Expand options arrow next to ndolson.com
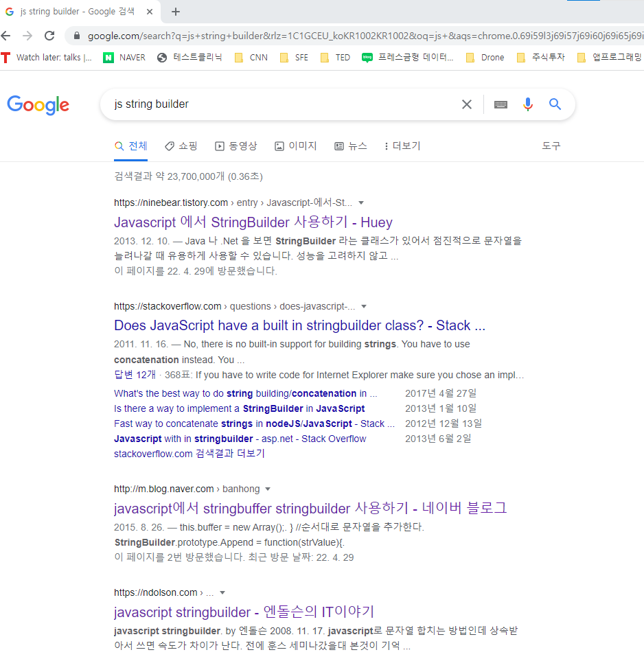Screen dimensions: 644x672 [222, 592]
